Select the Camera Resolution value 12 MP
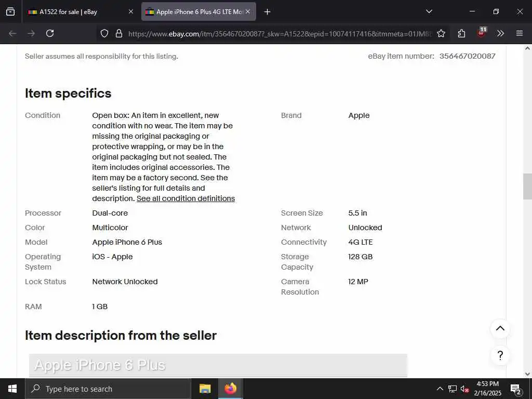The width and height of the screenshot is (532, 399). click(x=358, y=282)
